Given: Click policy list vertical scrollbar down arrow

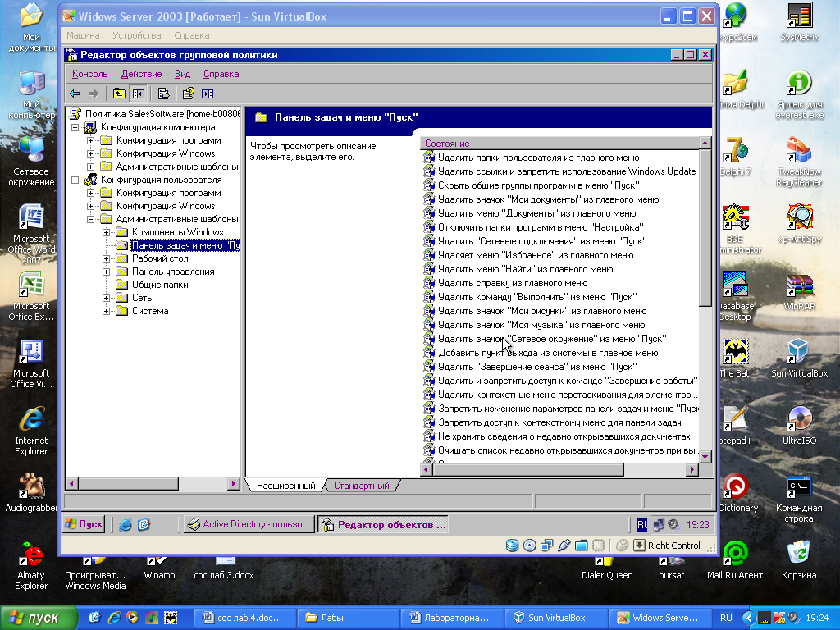Looking at the screenshot, I should [705, 456].
